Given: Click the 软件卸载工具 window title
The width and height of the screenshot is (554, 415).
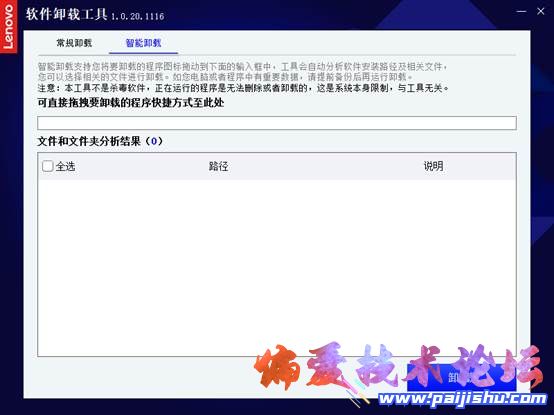Looking at the screenshot, I should coord(66,14).
